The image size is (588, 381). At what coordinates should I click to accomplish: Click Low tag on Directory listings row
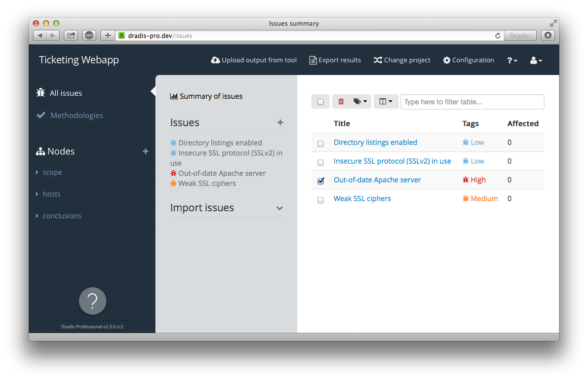(473, 142)
